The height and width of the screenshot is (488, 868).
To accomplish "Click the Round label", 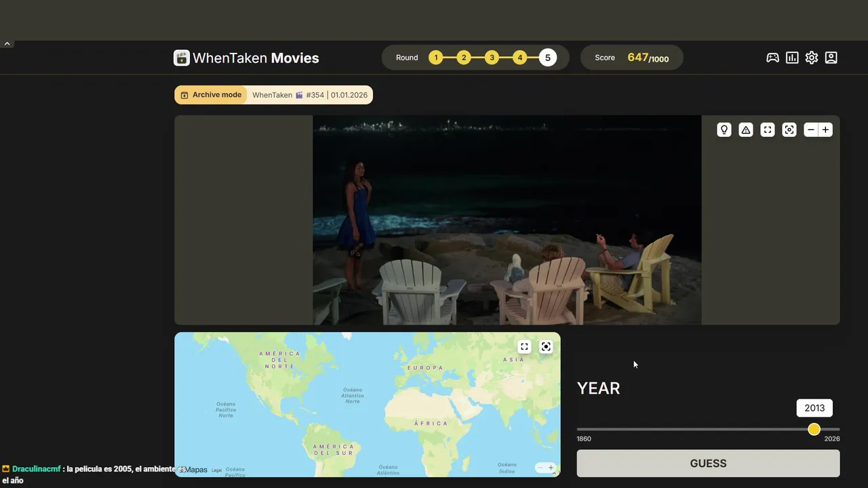I will click(x=407, y=58).
